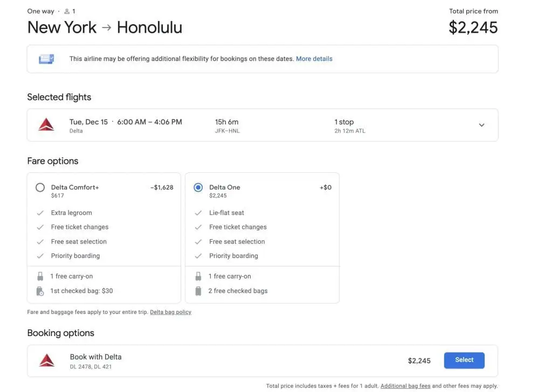Click the passenger count icon near One way
The height and width of the screenshot is (392, 552).
point(67,11)
